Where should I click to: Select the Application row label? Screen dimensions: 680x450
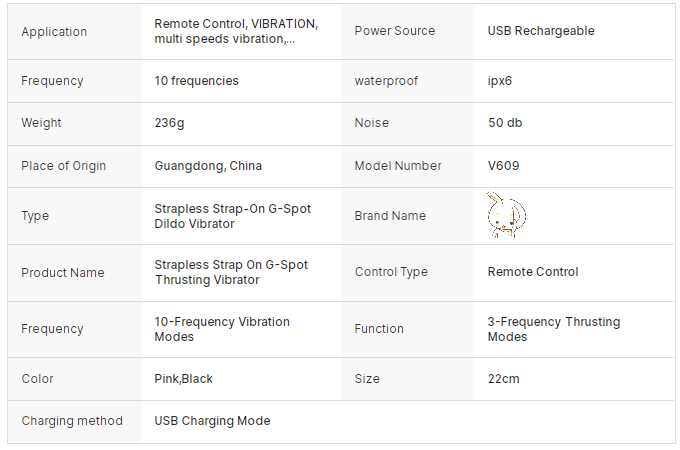[x=54, y=32]
